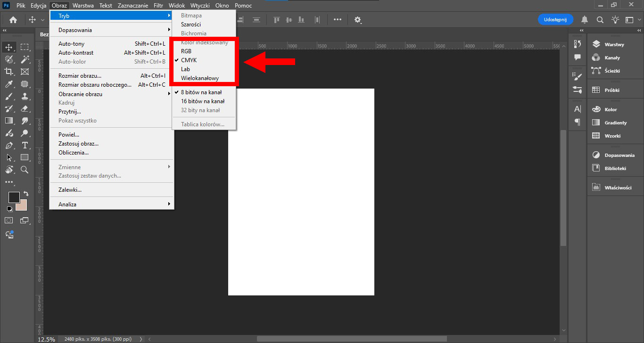644x343 pixels.
Task: Open the Warstwy panel icon
Action: pos(596,44)
